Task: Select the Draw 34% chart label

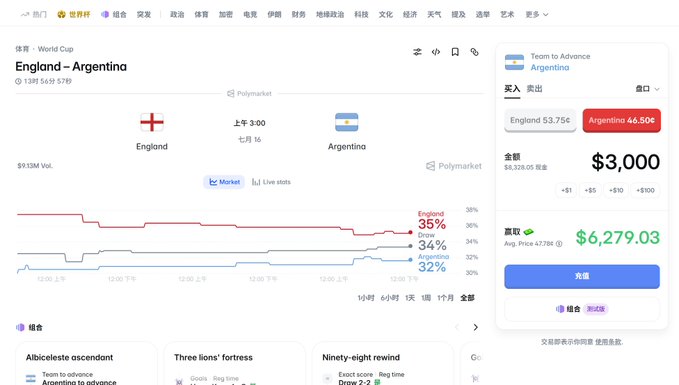Action: [432, 242]
